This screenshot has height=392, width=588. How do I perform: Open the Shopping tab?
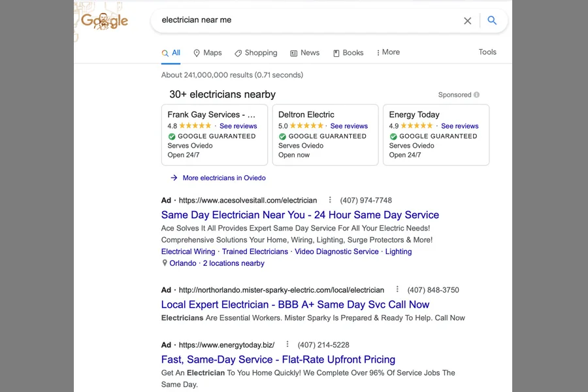tap(255, 53)
